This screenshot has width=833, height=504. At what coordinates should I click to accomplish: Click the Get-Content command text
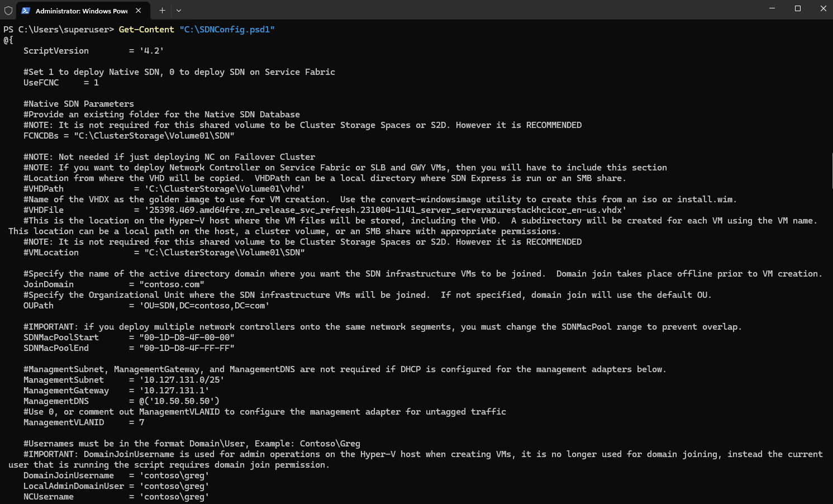coord(146,30)
